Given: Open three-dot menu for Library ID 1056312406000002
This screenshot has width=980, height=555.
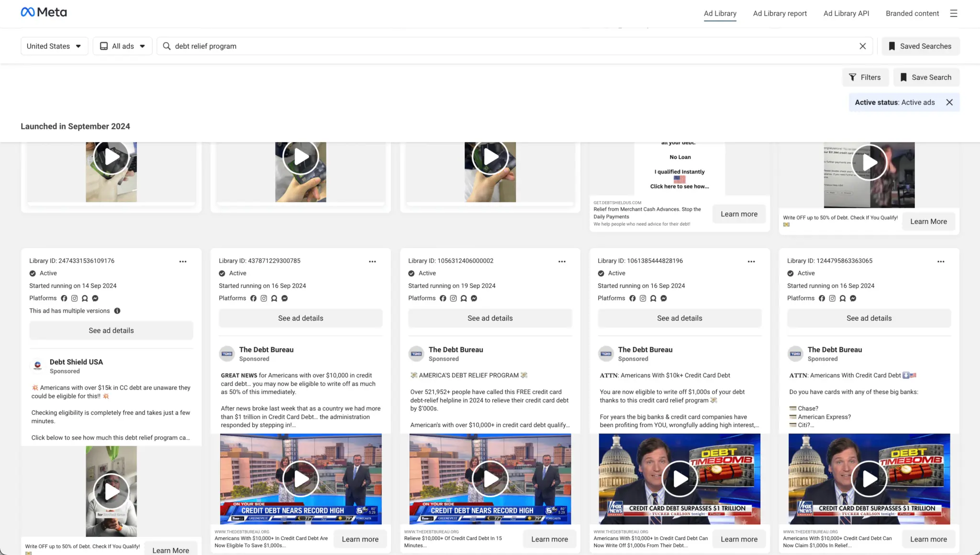Looking at the screenshot, I should (x=562, y=261).
